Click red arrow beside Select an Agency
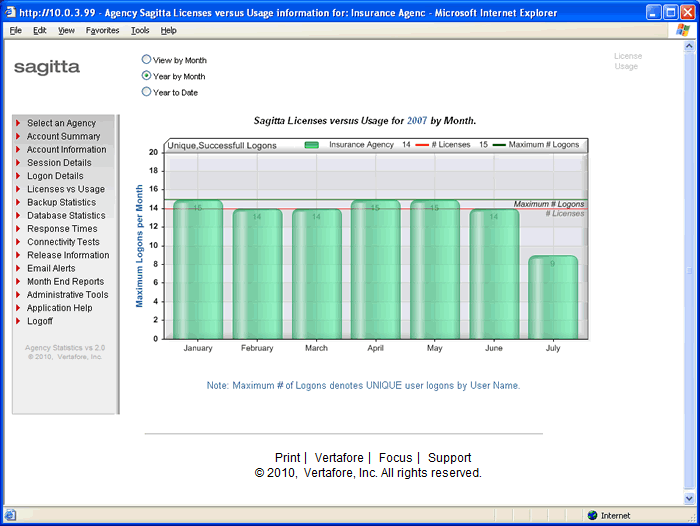 tap(18, 123)
